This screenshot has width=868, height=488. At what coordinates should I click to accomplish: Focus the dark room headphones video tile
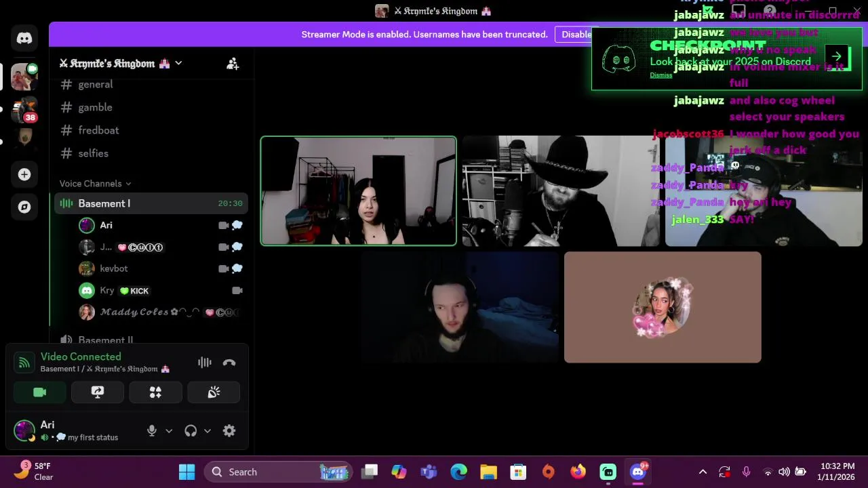click(460, 307)
